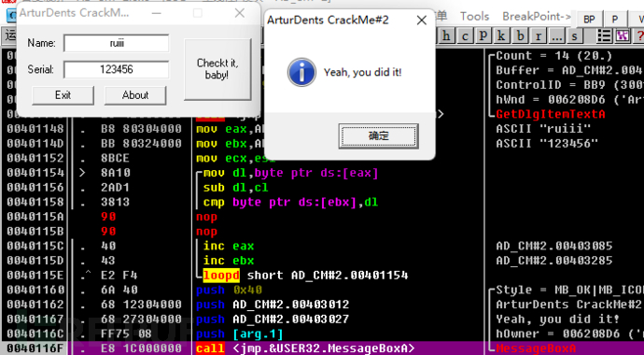Open the patches window with 'p' toolbar button
This screenshot has height=355, width=644.
point(483,36)
